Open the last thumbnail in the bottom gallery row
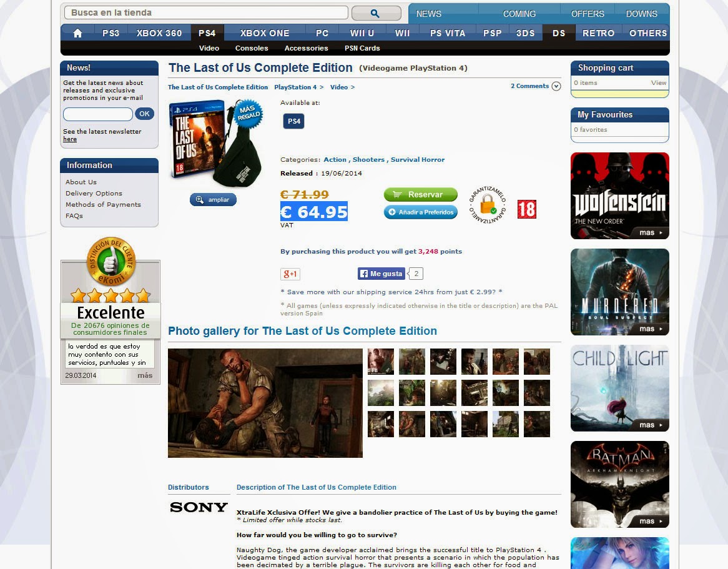Image resolution: width=728 pixels, height=569 pixels. 537,424
